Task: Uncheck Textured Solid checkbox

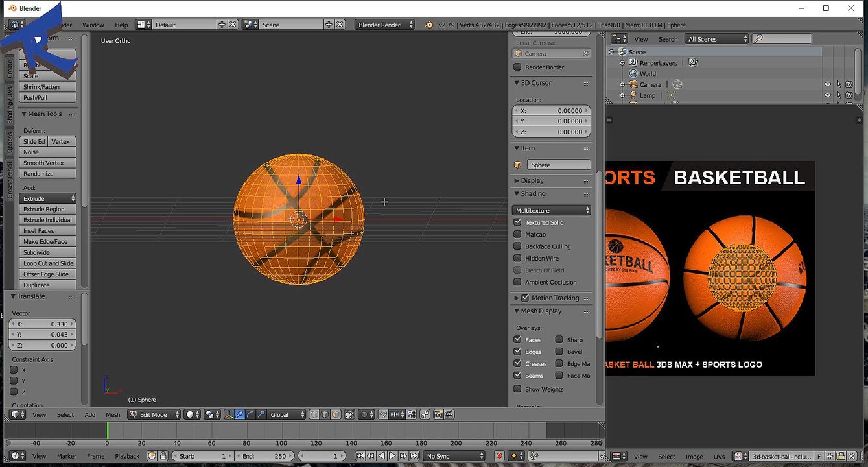Action: (517, 222)
